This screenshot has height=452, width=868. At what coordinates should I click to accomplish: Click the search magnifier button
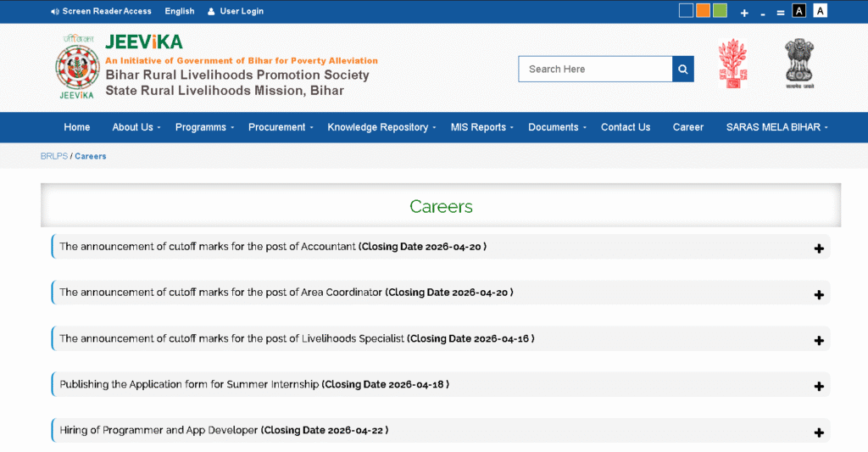click(683, 70)
